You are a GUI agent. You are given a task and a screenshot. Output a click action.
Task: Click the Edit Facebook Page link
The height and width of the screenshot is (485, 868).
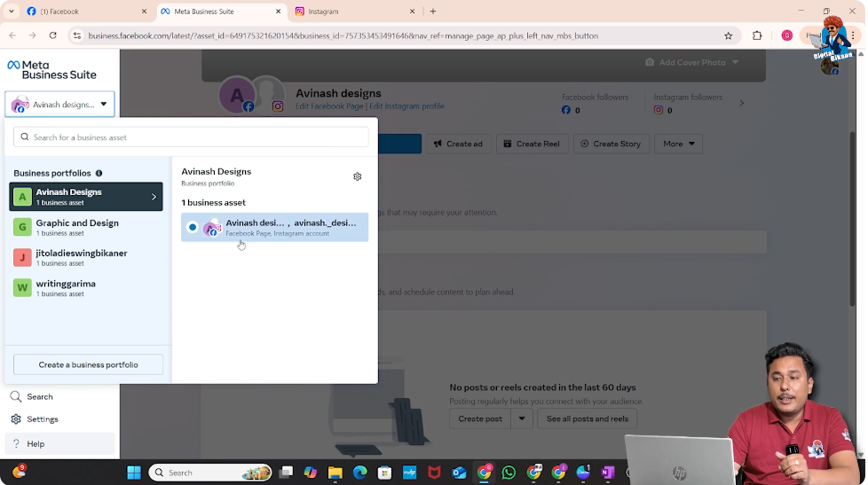329,106
